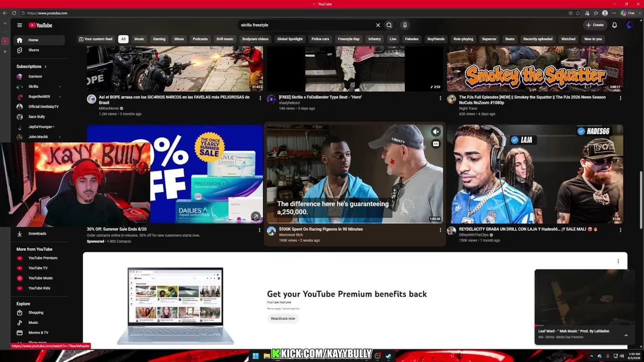Open the YouTube guide hamburger menu
Screen dimensions: 644x362
[20, 25]
